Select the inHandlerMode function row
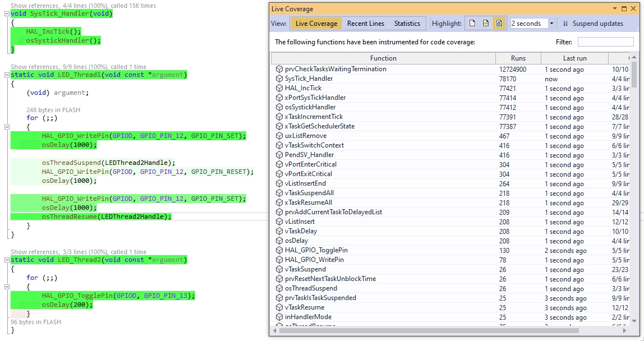Viewport: 644px width, 341px height. tap(450, 317)
